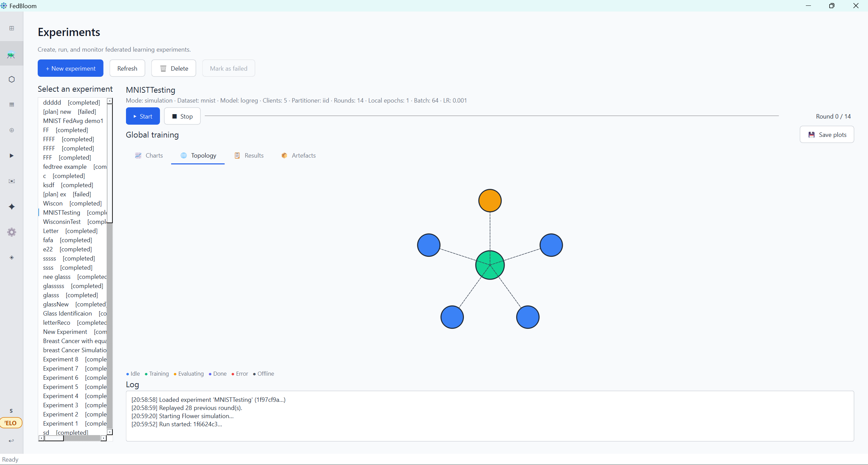The width and height of the screenshot is (868, 465).
Task: Click the trash icon on Delete button
Action: pos(163,69)
